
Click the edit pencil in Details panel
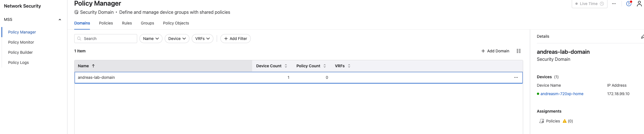pyautogui.click(x=642, y=37)
